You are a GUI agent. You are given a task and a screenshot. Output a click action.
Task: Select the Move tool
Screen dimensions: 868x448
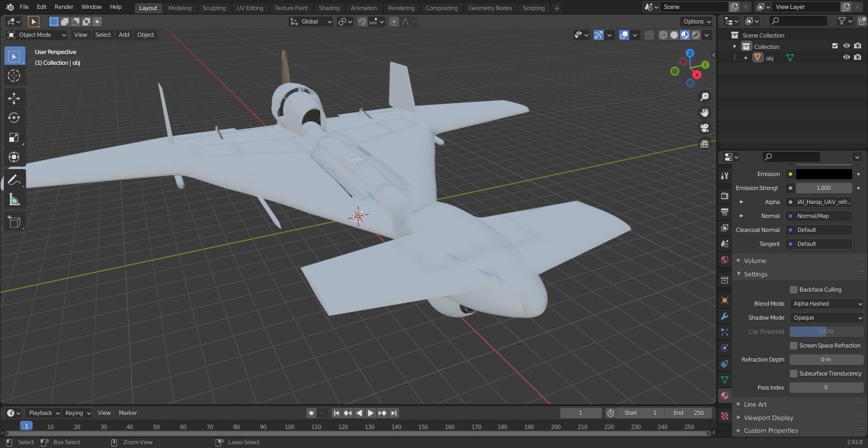(x=14, y=98)
